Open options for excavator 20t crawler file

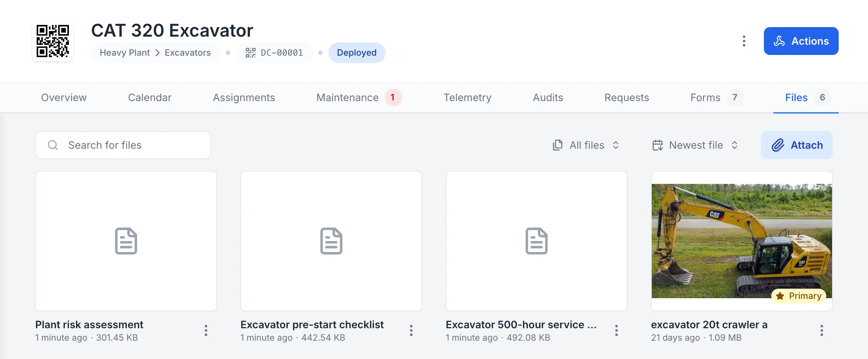pyautogui.click(x=822, y=330)
